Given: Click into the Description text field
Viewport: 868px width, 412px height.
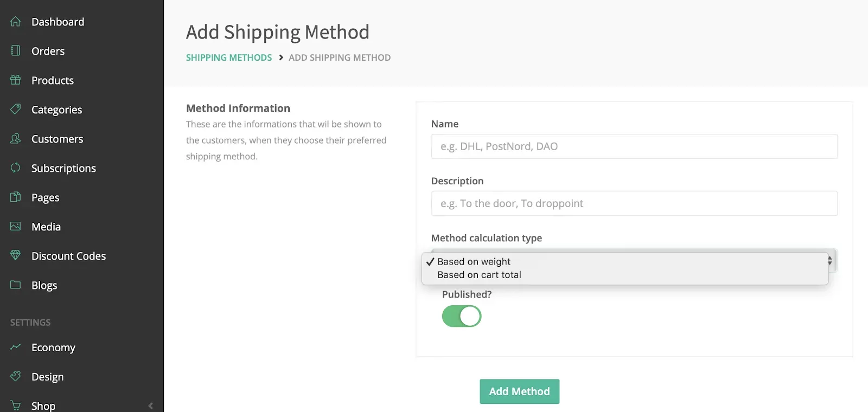Looking at the screenshot, I should pos(634,203).
